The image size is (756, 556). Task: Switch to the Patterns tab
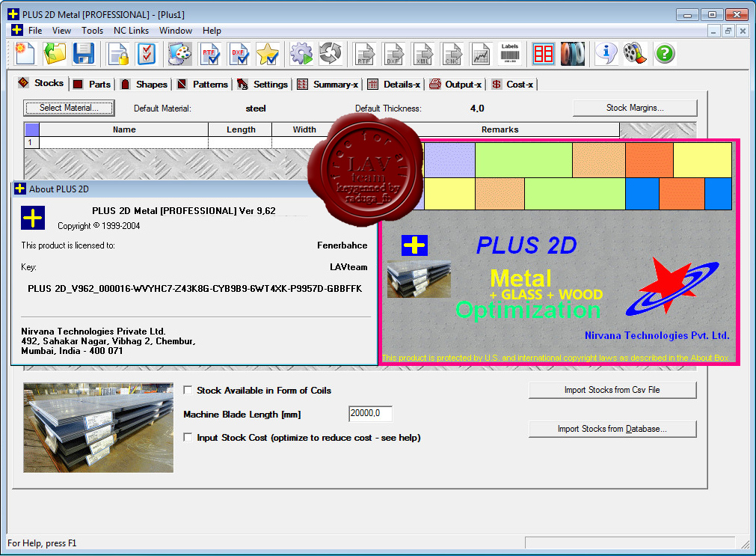[x=203, y=85]
